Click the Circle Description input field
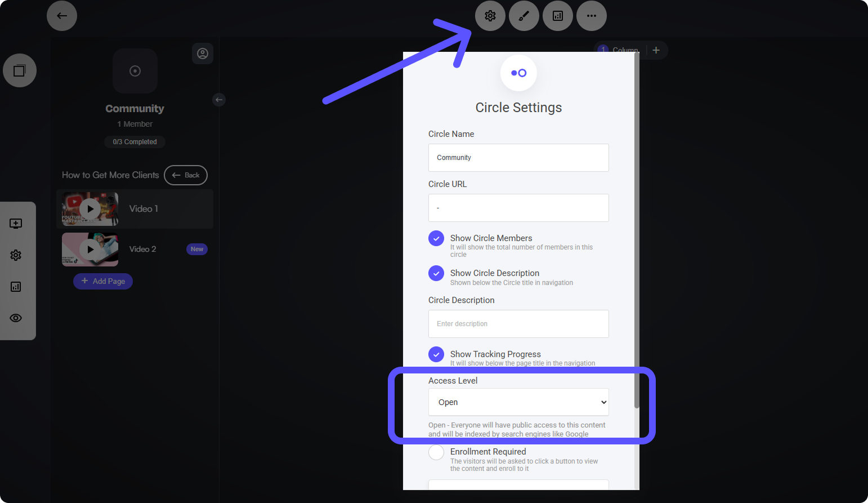 point(518,324)
